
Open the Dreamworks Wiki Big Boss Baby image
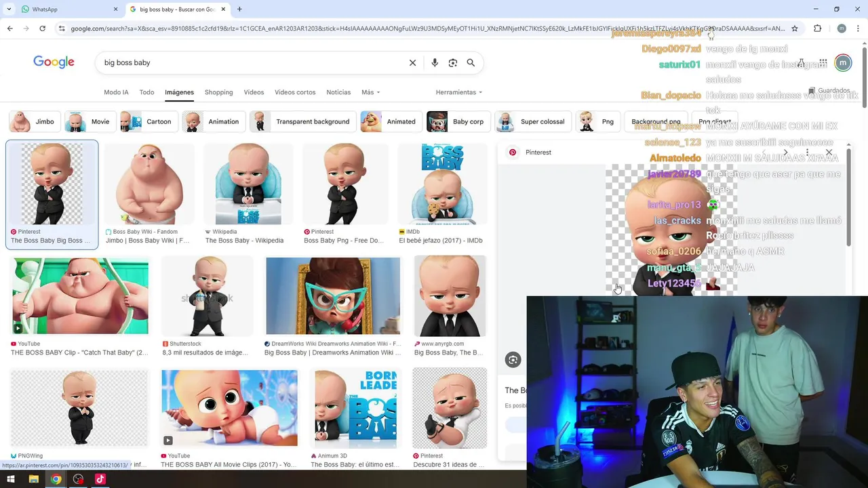(333, 296)
